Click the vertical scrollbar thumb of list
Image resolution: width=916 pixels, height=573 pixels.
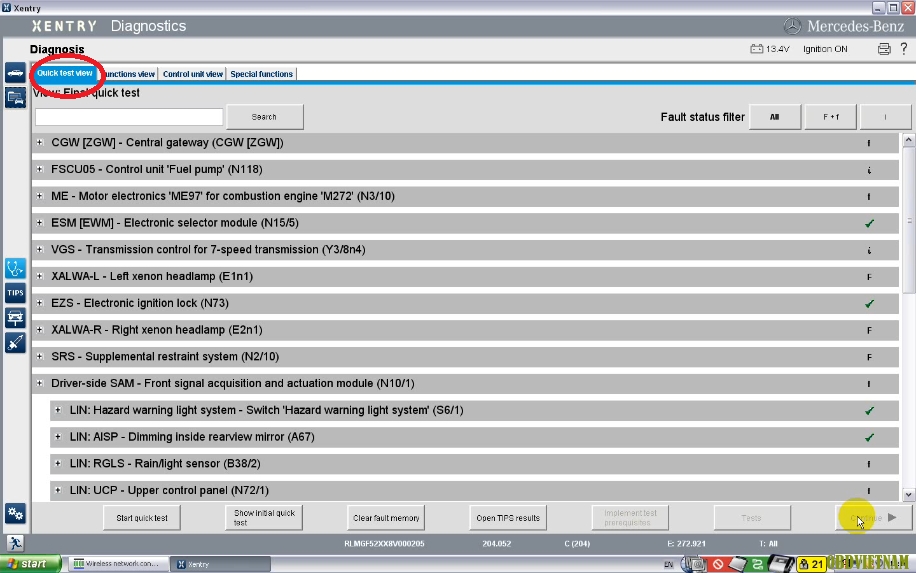click(908, 220)
